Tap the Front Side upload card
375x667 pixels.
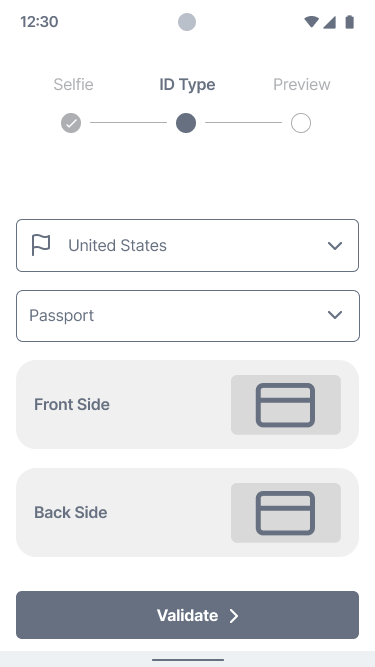[188, 405]
